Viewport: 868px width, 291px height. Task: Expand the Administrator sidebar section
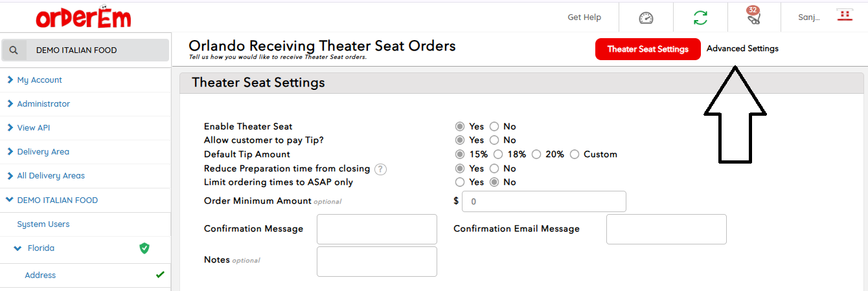(43, 104)
